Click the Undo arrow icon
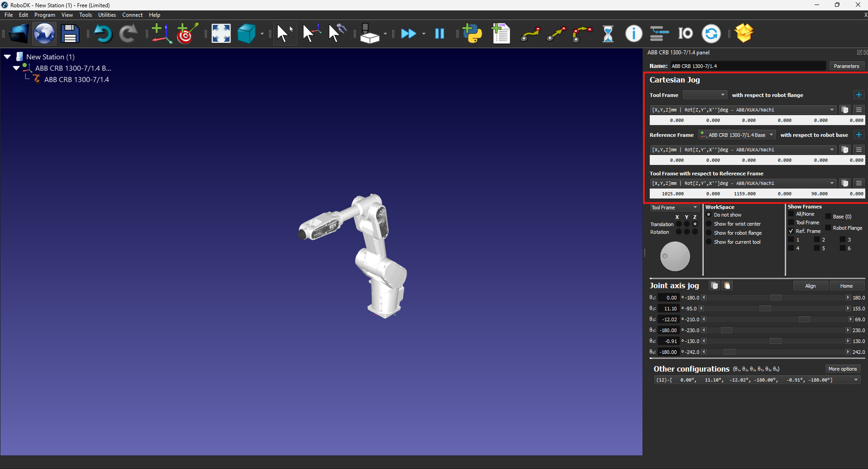 click(x=103, y=34)
